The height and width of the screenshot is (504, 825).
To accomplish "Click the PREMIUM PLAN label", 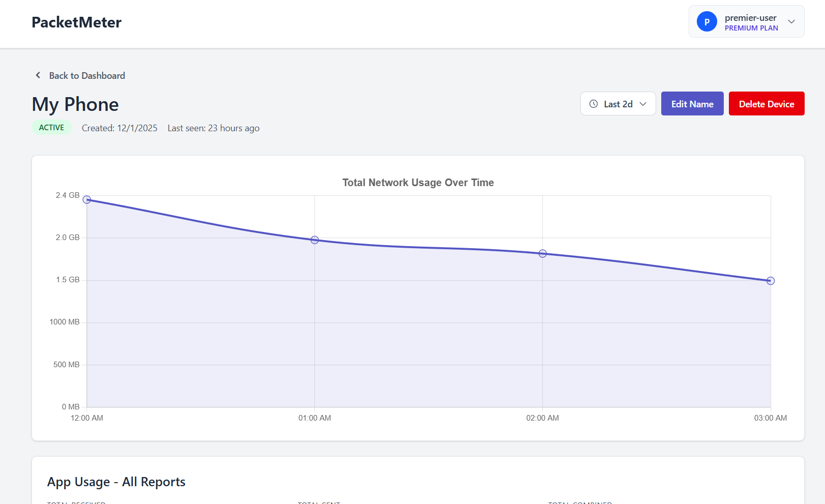I will tap(751, 28).
